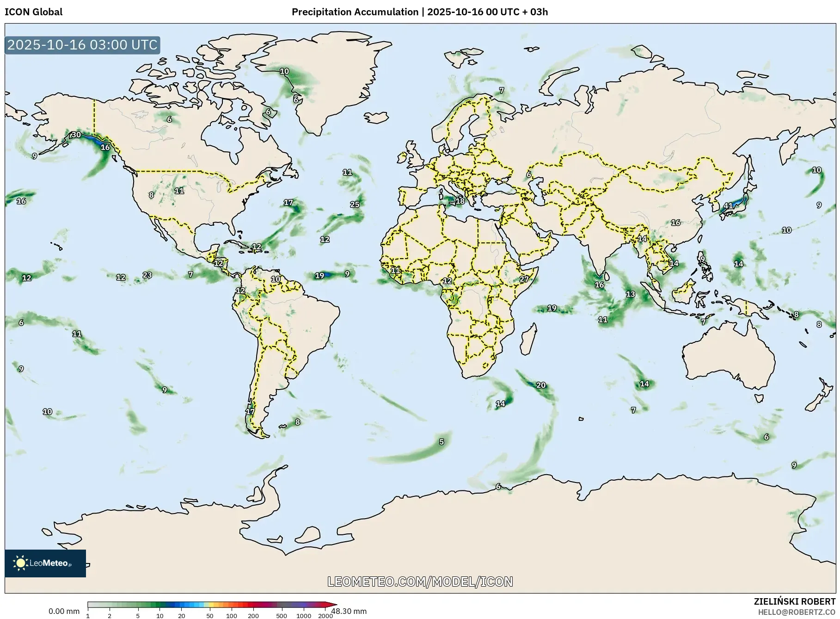
Task: Click the ZIELIŃSKI ROBERT author name
Action: [x=794, y=601]
